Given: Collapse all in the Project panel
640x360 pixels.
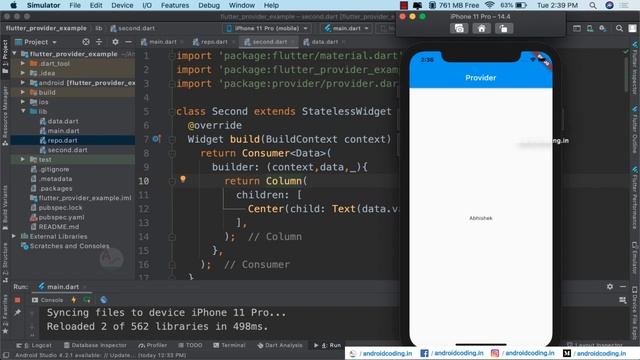Looking at the screenshot, I should [99, 42].
